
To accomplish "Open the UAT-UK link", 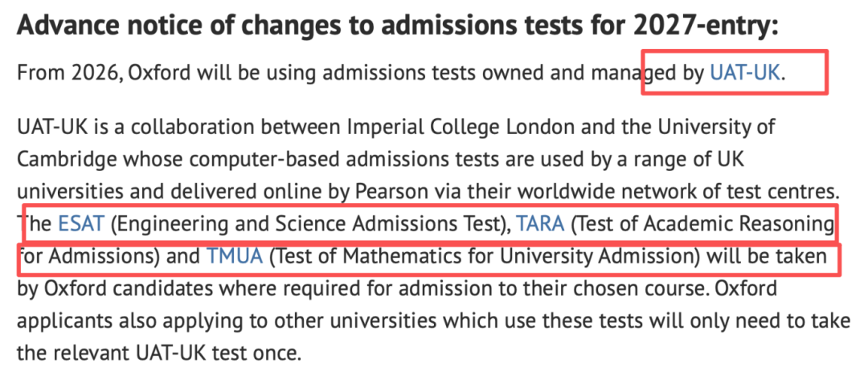I will tap(745, 72).
